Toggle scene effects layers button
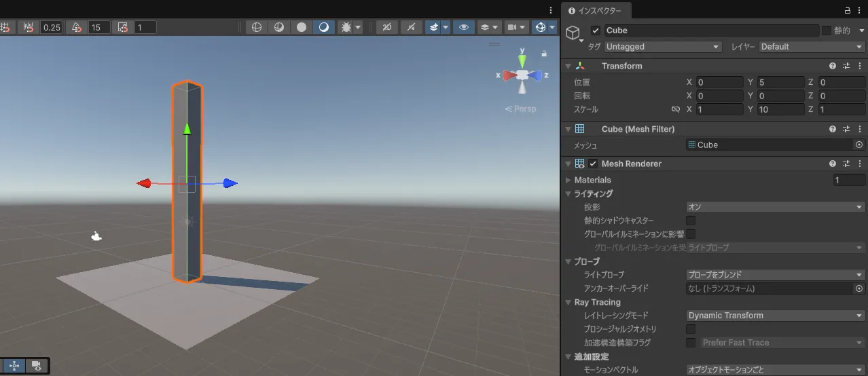Viewport: 868px width, 376px height. tap(433, 27)
